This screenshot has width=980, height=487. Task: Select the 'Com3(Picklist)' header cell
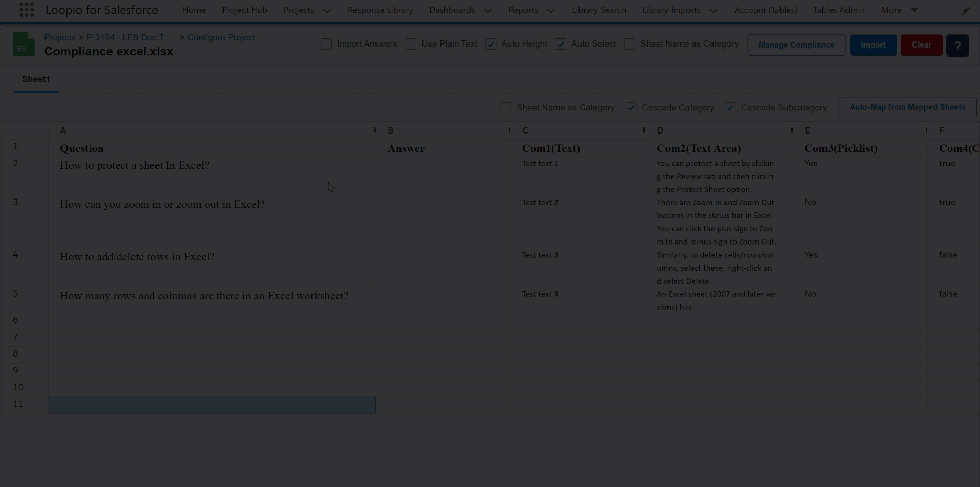(x=860, y=148)
